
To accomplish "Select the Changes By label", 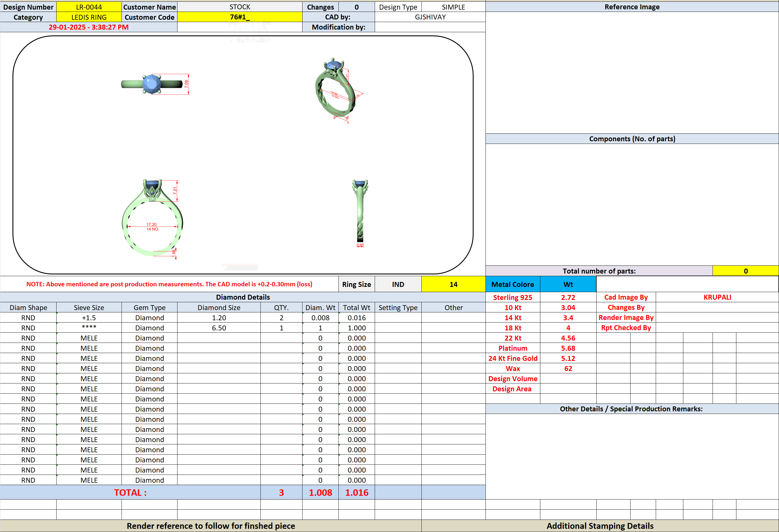I will point(626,307).
